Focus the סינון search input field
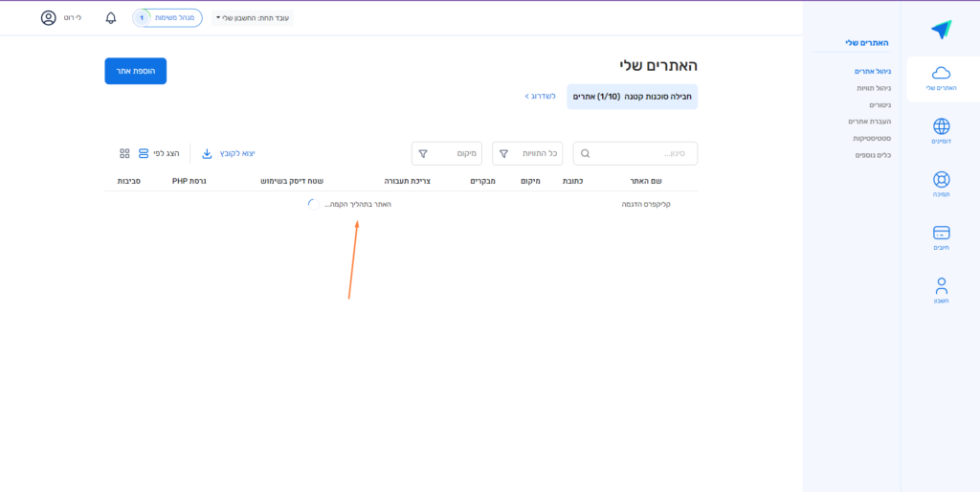The image size is (980, 492). point(635,153)
